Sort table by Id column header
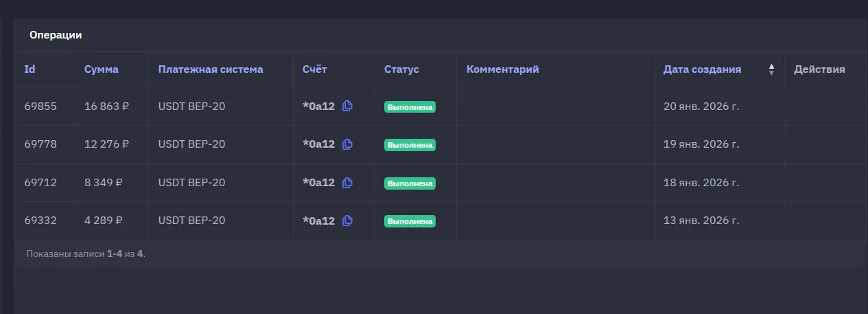The width and height of the screenshot is (868, 314). click(x=30, y=69)
